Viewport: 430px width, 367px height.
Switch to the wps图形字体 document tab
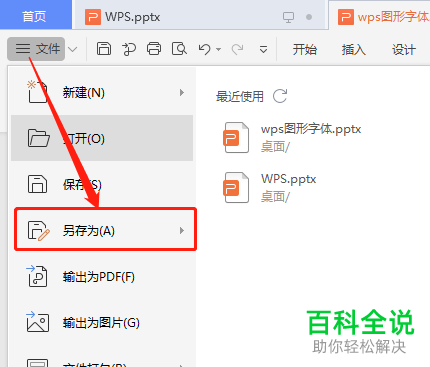point(380,15)
